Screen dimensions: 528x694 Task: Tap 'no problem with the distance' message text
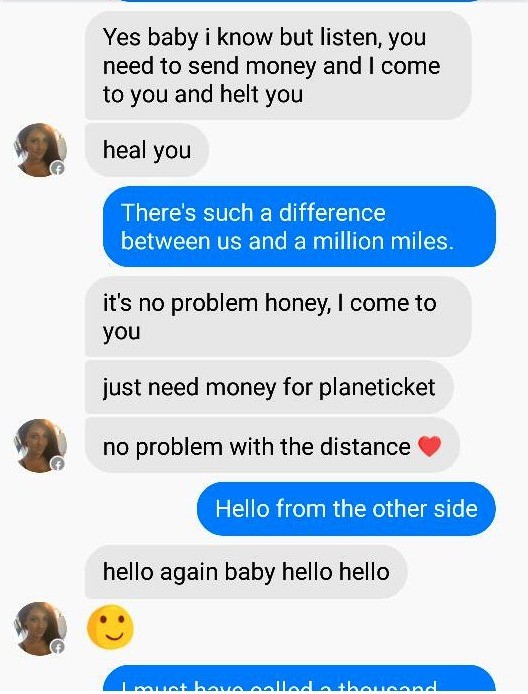click(257, 447)
